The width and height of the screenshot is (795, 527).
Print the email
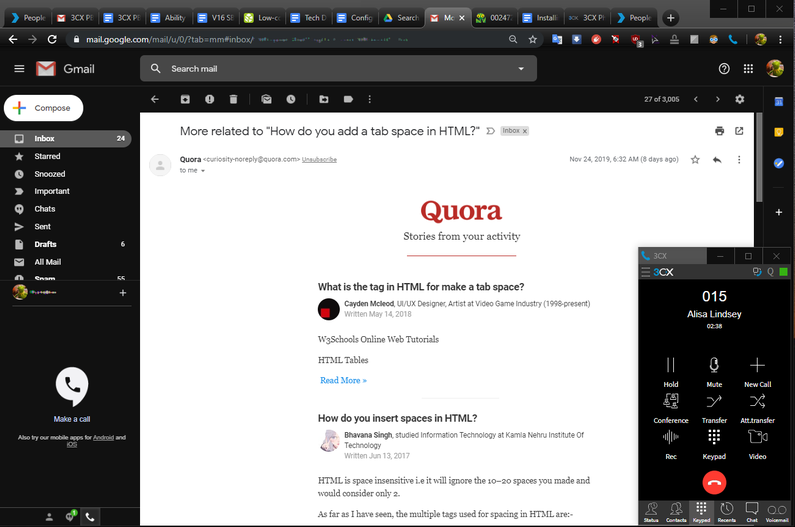719,131
